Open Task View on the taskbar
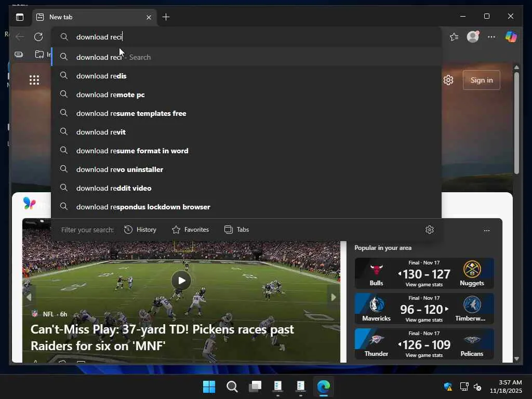This screenshot has width=532, height=399. click(x=255, y=387)
